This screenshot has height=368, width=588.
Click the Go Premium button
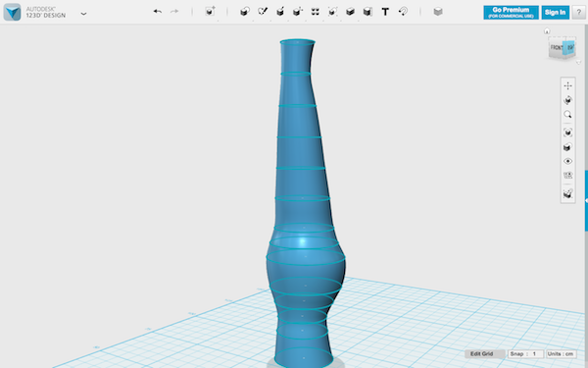(x=511, y=13)
